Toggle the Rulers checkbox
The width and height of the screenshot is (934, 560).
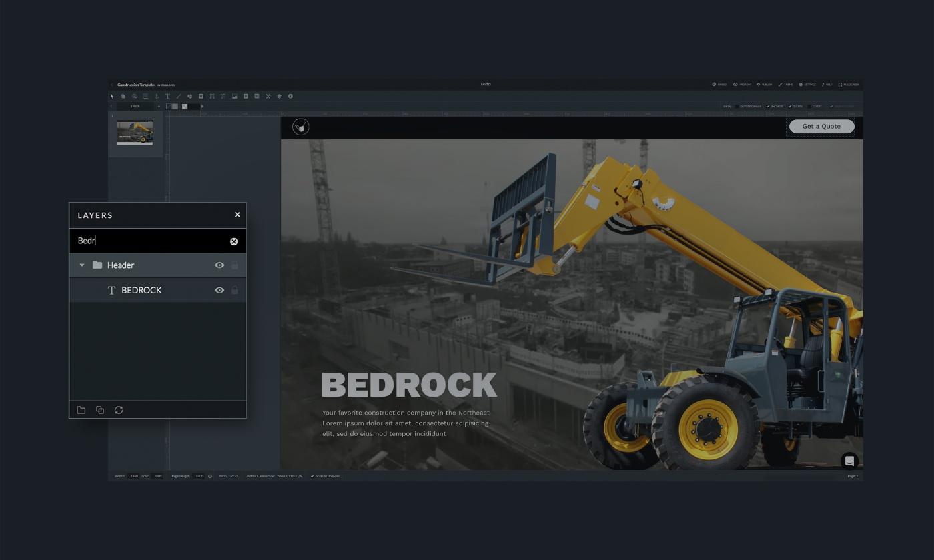coord(790,106)
